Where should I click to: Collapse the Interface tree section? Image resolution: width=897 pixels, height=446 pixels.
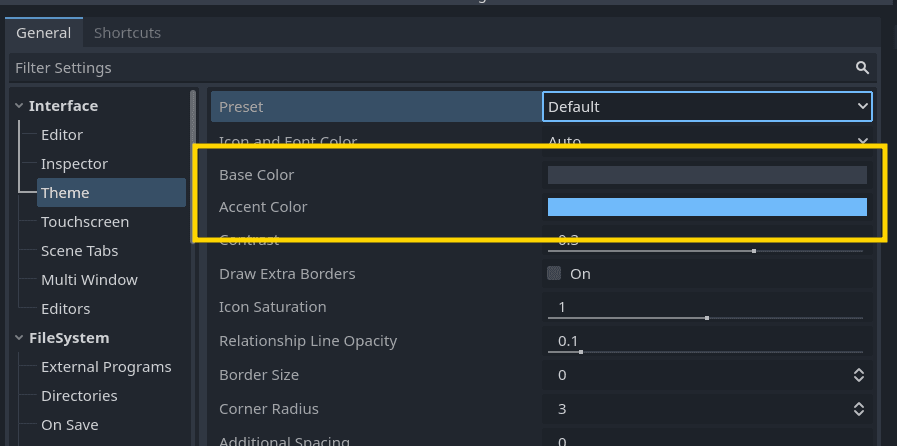(19, 106)
